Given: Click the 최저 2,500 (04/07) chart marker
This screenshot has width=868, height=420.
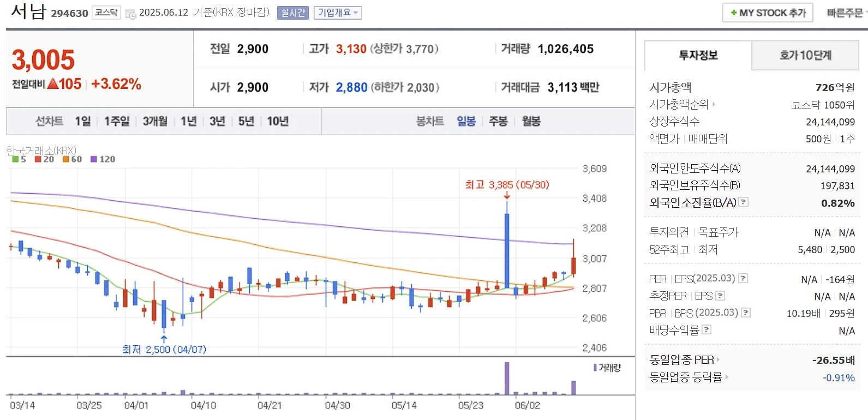Looking at the screenshot, I should (x=164, y=349).
